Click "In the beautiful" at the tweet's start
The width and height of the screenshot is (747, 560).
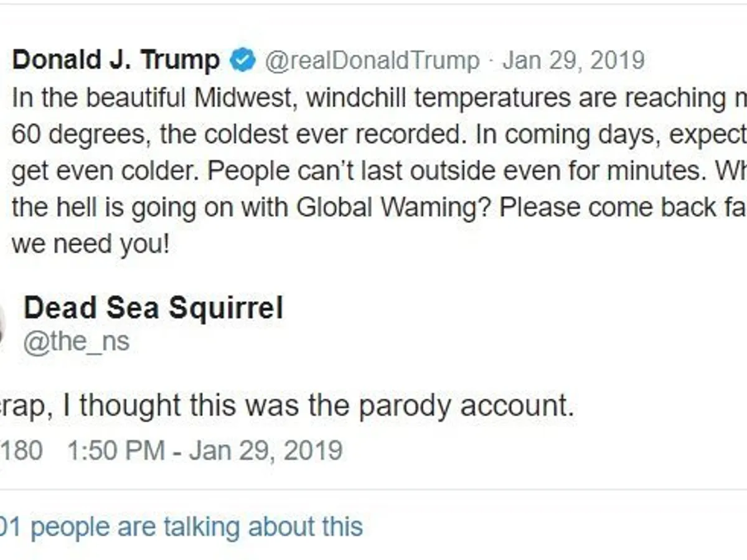[x=90, y=98]
